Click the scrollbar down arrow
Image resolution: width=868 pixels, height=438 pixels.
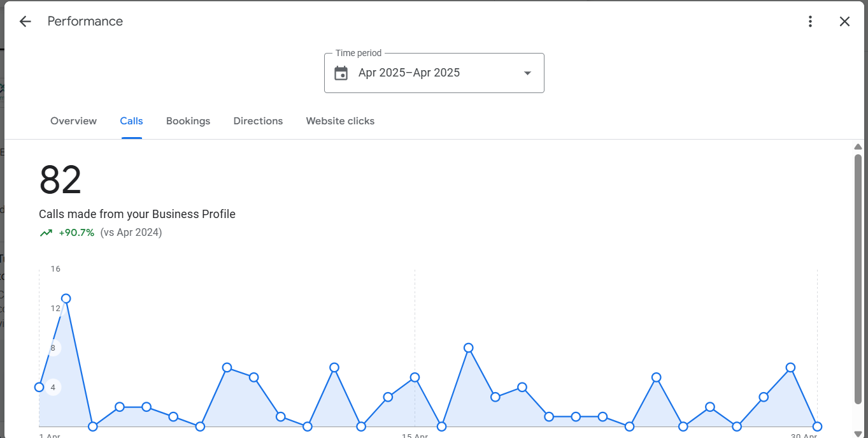[x=858, y=434]
